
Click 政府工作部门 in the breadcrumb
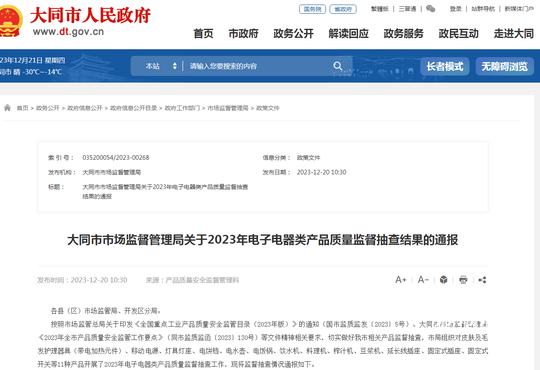pos(182,108)
